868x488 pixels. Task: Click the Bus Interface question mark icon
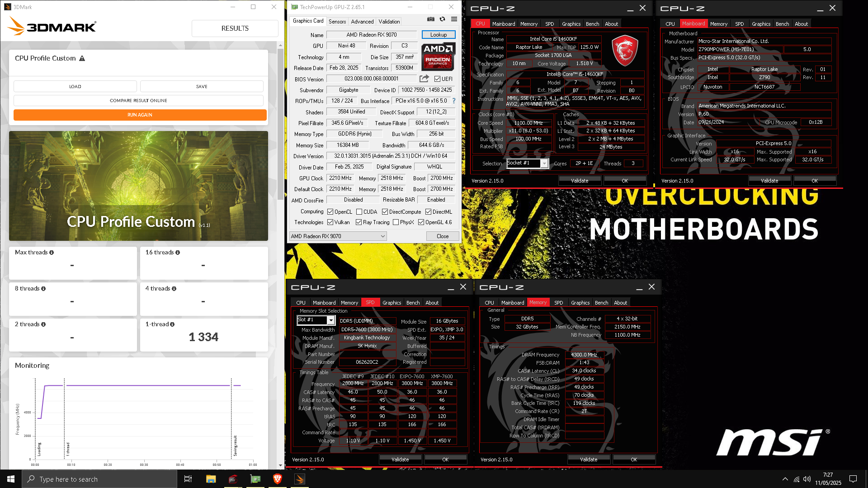(454, 101)
